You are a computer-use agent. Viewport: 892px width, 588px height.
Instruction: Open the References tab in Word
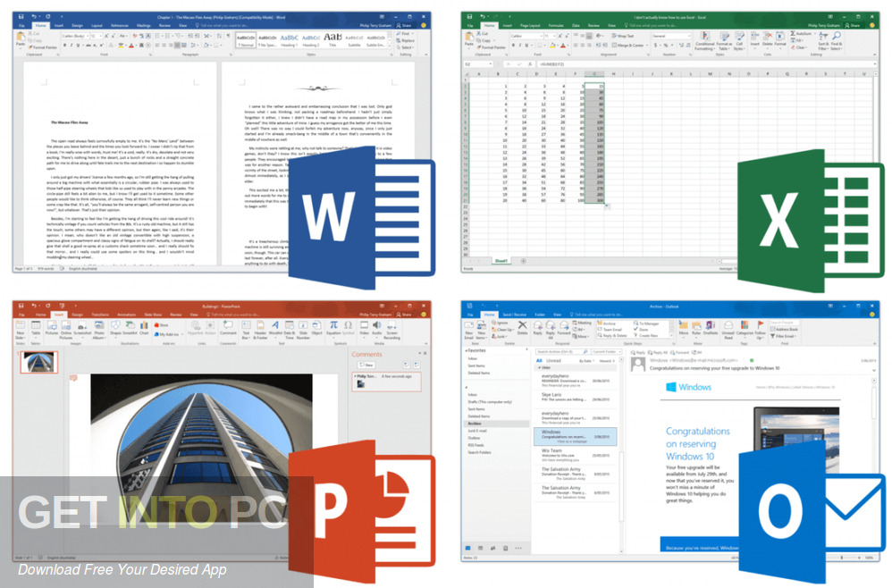(x=120, y=26)
